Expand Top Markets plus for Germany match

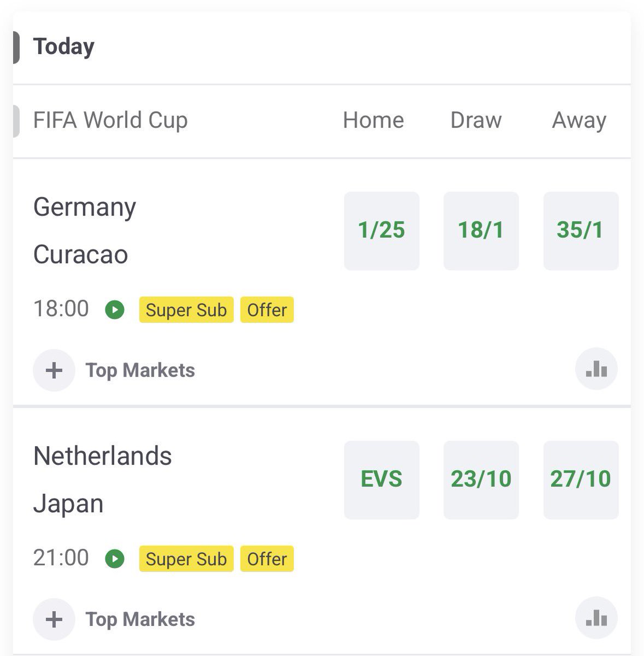tap(54, 371)
